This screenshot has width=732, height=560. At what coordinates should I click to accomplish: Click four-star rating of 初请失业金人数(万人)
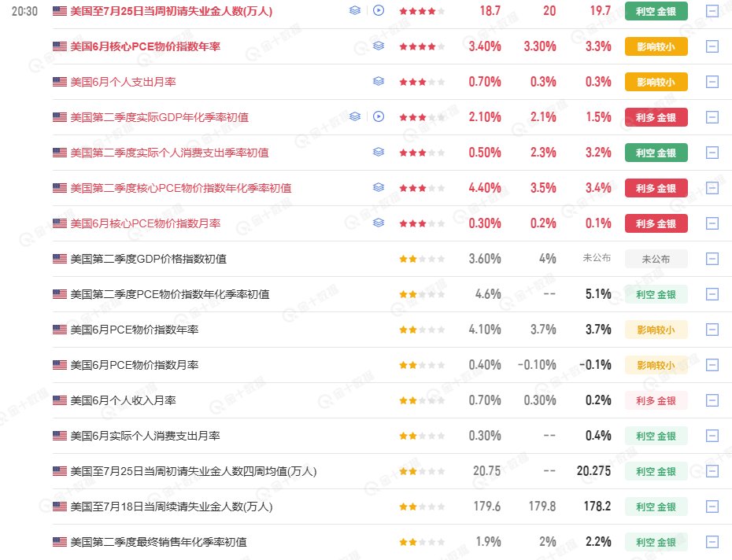click(x=422, y=11)
